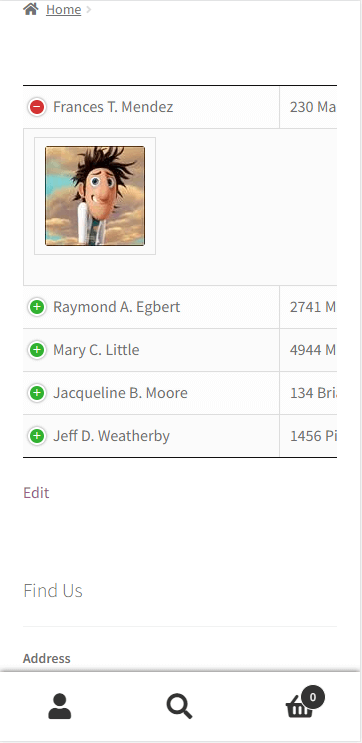
Task: Open the Edit link below the table
Action: coord(36,493)
